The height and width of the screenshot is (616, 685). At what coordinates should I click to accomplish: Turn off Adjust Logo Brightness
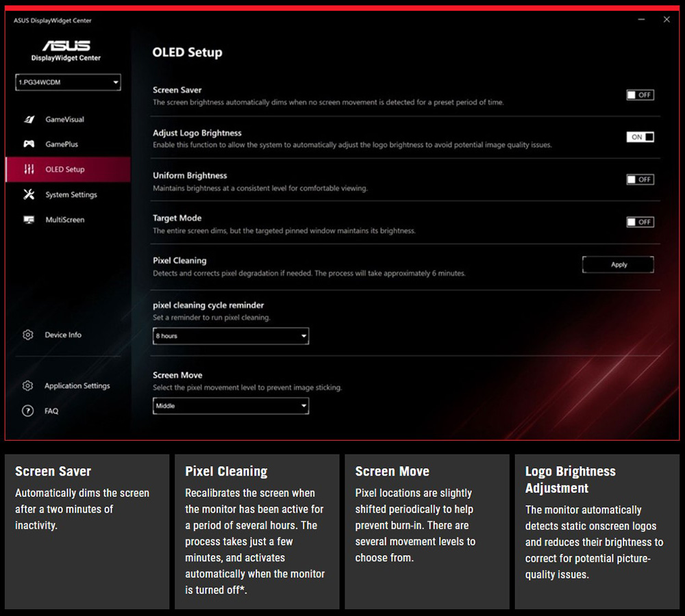(641, 137)
